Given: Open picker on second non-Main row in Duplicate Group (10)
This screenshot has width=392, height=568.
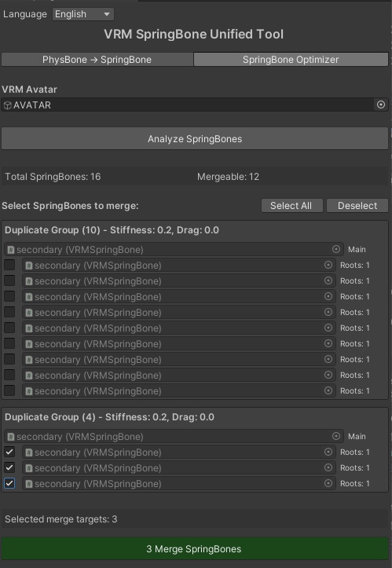Looking at the screenshot, I should point(328,280).
